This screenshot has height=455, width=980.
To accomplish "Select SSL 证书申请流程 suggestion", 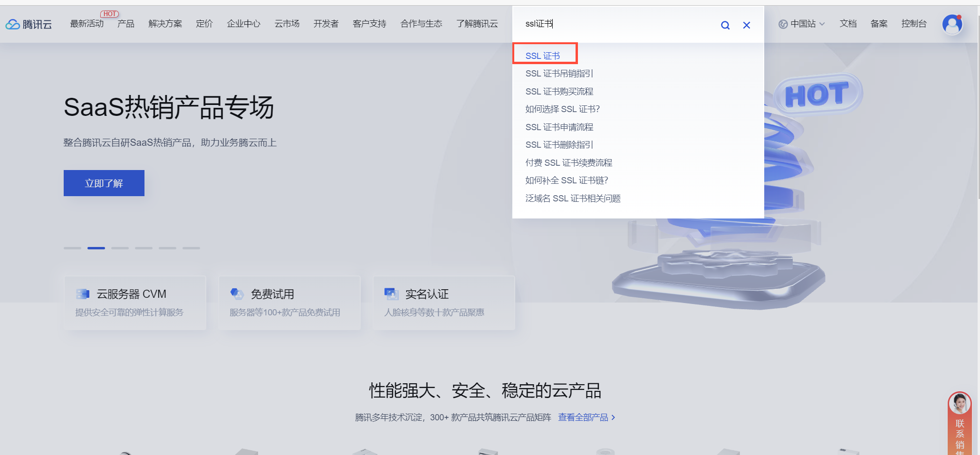I will pyautogui.click(x=559, y=127).
